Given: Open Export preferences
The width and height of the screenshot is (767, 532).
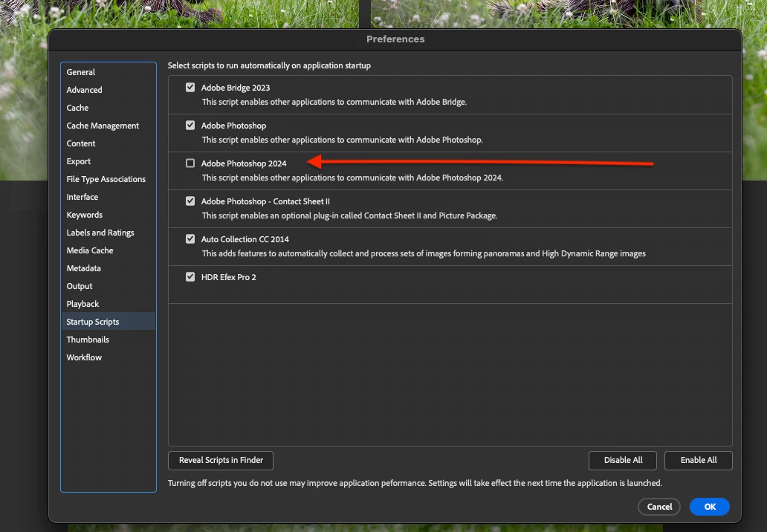Looking at the screenshot, I should [108, 161].
